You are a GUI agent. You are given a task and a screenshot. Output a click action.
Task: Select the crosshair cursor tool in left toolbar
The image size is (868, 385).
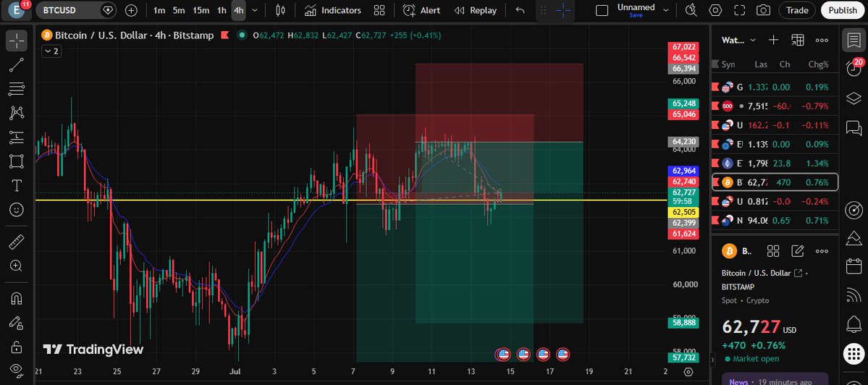(17, 41)
